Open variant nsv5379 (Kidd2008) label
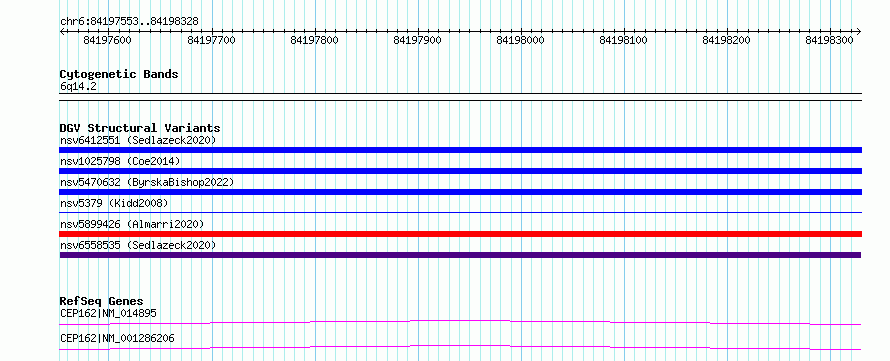The width and height of the screenshot is (890, 361). pyautogui.click(x=114, y=203)
